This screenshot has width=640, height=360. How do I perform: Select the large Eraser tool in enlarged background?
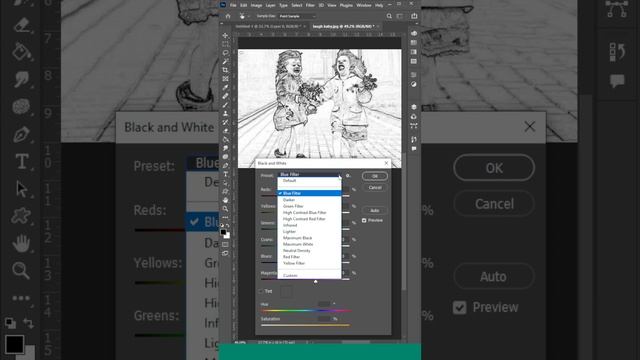pos(21,25)
